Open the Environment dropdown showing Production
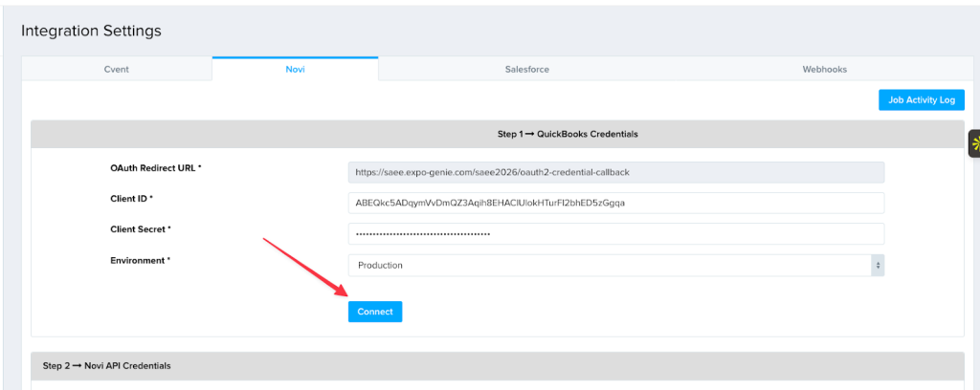Viewport: 980px width, 390px height. click(x=612, y=266)
